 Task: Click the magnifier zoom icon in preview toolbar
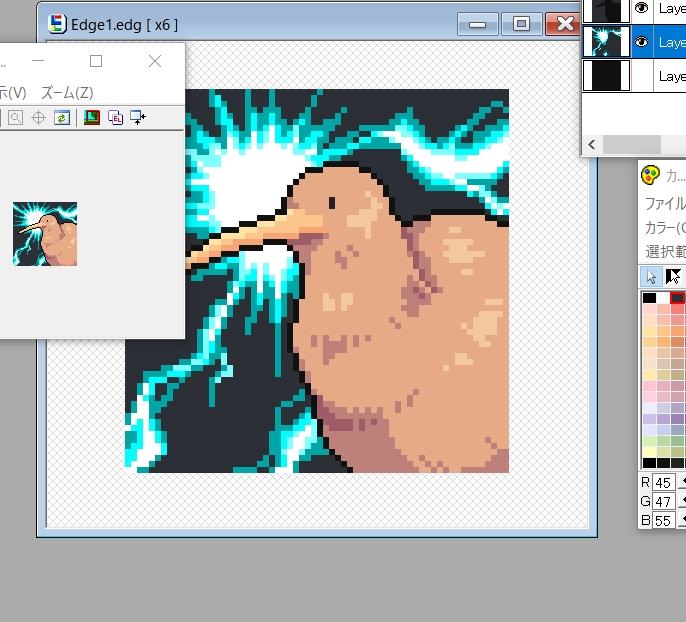click(x=15, y=118)
